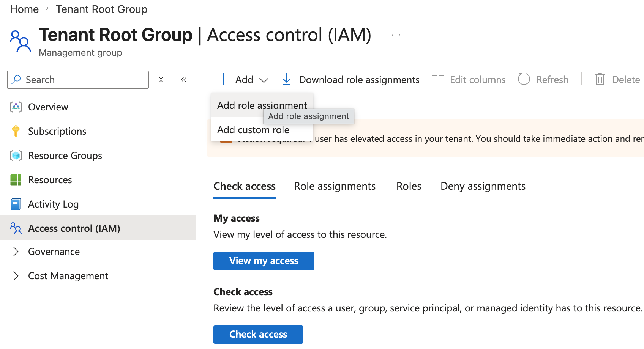Viewport: 644px width, 349px height.
Task: Click the Delete label in toolbar
Action: tap(626, 80)
